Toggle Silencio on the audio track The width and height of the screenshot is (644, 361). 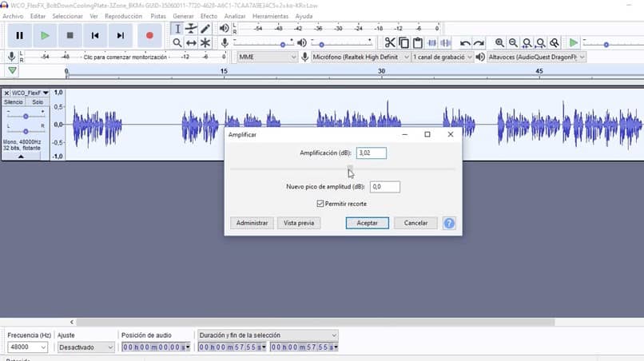(14, 102)
